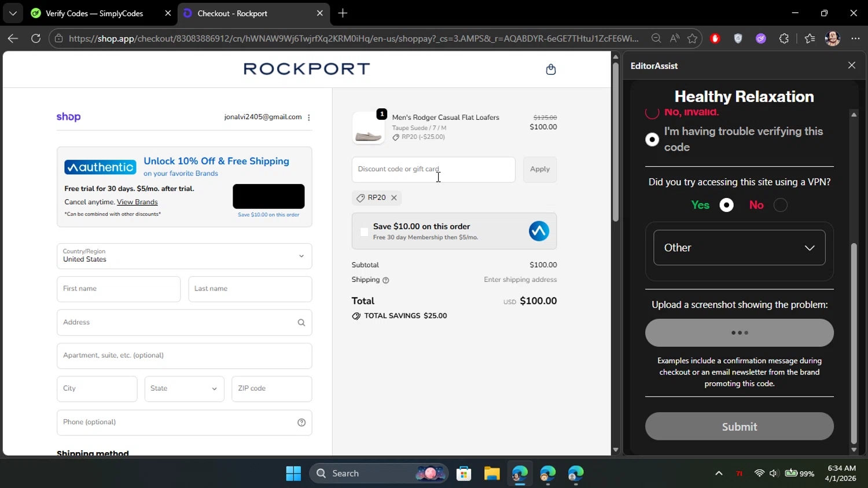Open the Rockport shopping bag icon
868x488 pixels.
pos(551,69)
